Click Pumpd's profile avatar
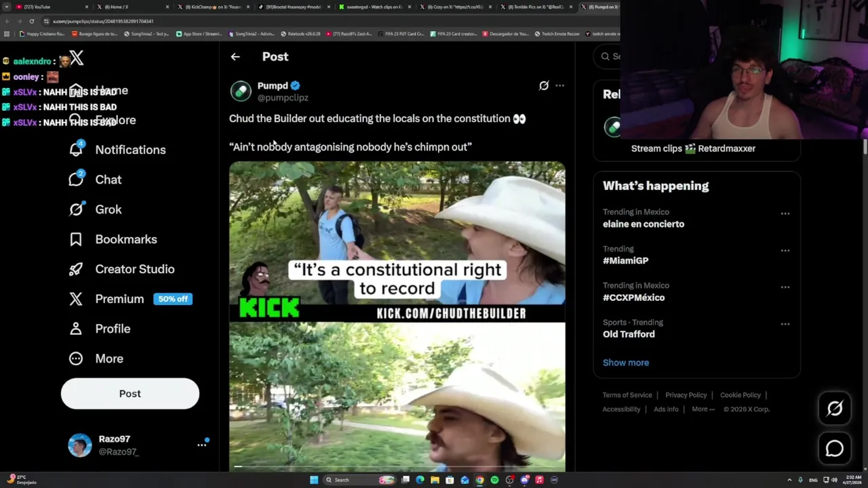This screenshot has width=868, height=488. coord(241,91)
